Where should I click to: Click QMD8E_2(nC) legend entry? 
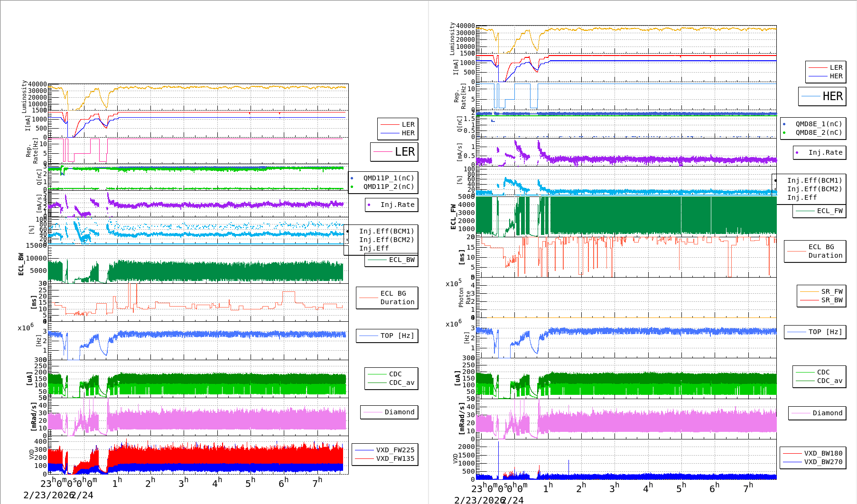point(819,133)
